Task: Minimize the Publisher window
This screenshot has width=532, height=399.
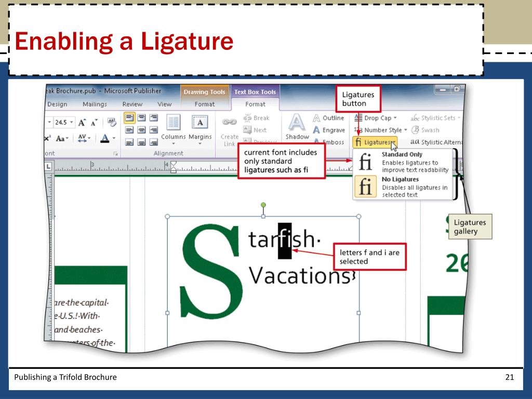Action: pyautogui.click(x=443, y=89)
